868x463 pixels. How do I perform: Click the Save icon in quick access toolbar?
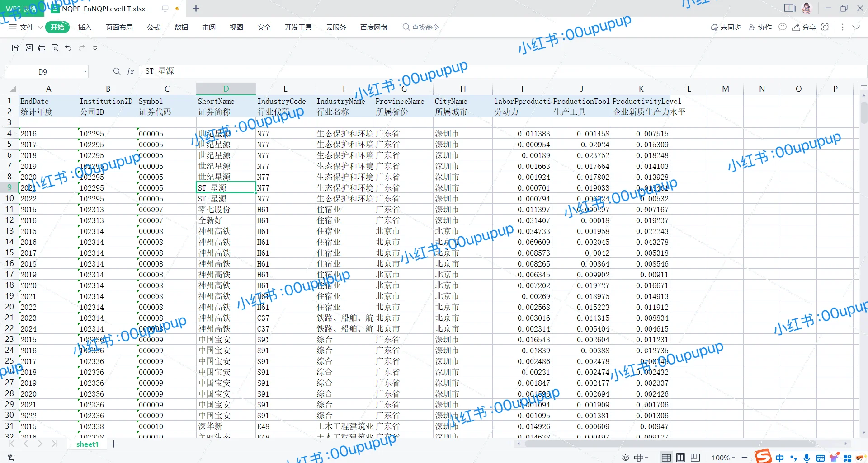(15, 48)
